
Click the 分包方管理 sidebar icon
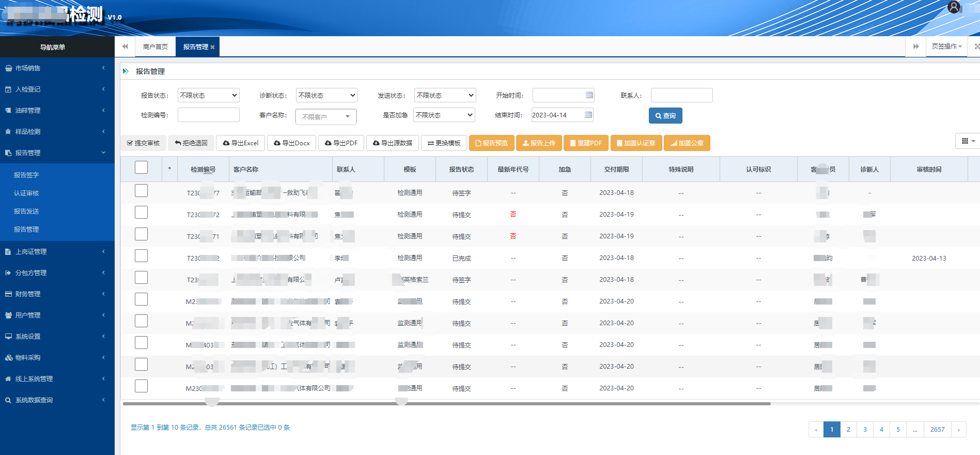pyautogui.click(x=8, y=273)
